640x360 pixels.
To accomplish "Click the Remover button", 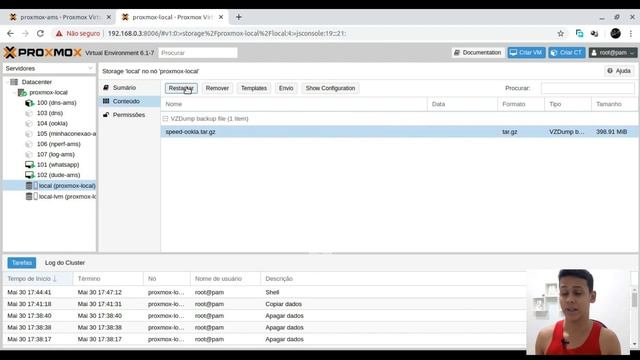I will tap(217, 88).
